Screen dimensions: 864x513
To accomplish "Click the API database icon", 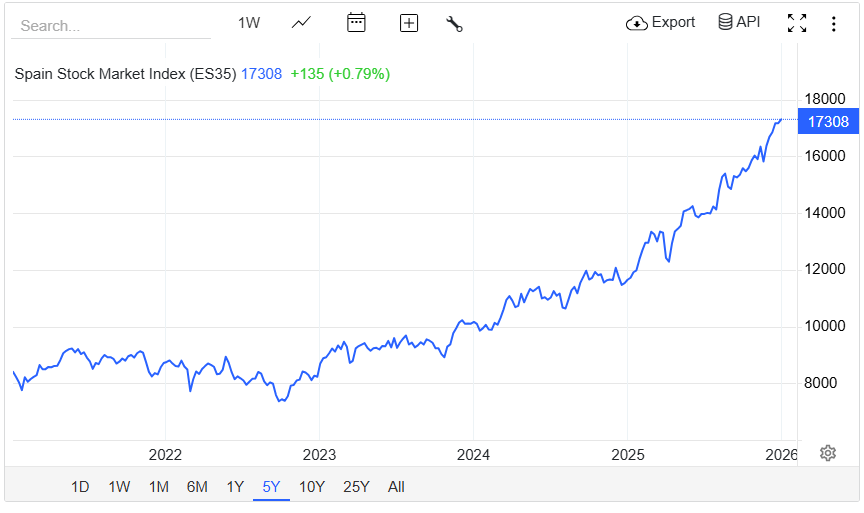I will point(739,22).
